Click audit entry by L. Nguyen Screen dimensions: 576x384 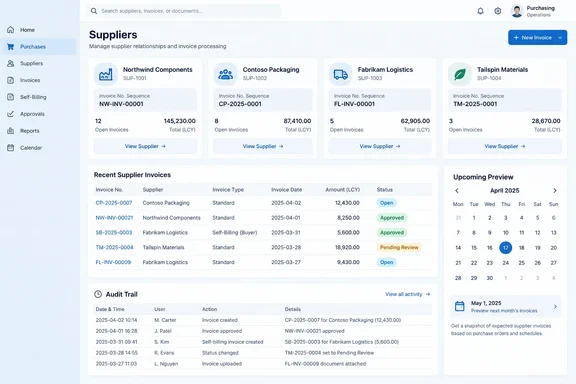click(x=263, y=364)
